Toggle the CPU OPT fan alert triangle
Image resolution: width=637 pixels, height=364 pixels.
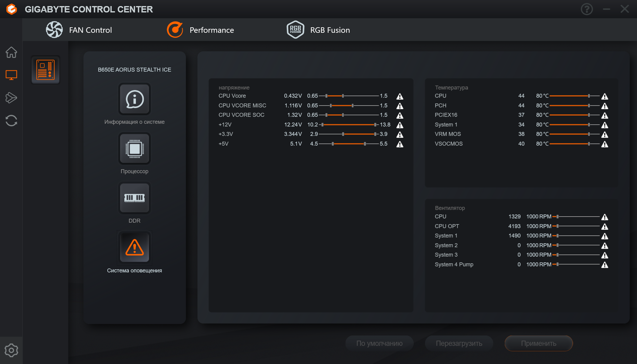coord(605,227)
